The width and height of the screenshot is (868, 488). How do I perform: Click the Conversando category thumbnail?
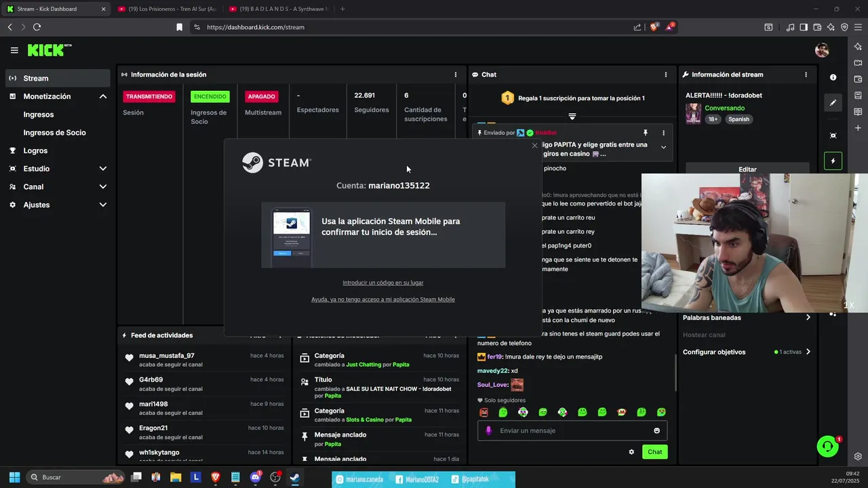tap(693, 113)
